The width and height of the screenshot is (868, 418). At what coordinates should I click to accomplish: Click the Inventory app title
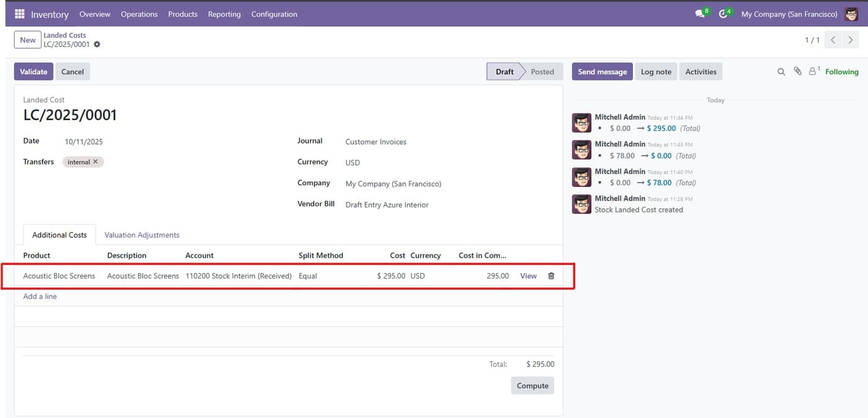click(50, 14)
